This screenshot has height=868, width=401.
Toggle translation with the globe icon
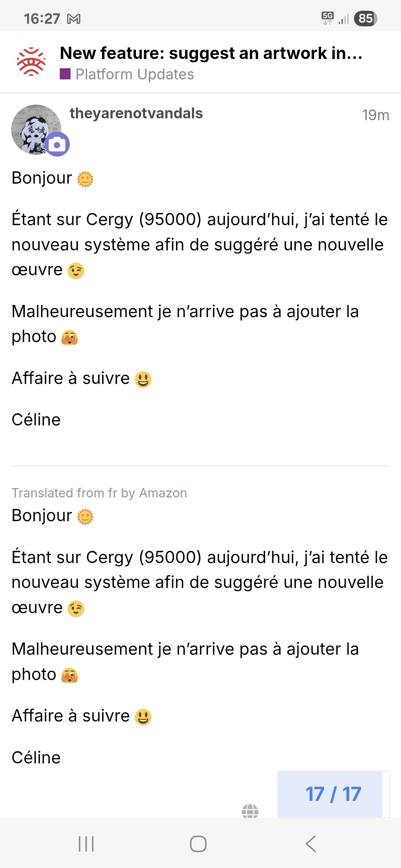(250, 811)
